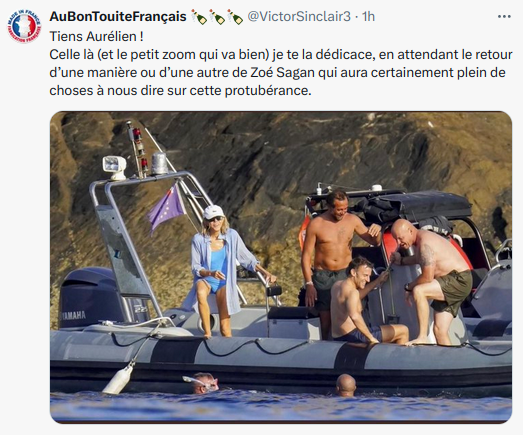Open the attached boat photo
Image resolution: width=523 pixels, height=435 pixels.
(281, 267)
